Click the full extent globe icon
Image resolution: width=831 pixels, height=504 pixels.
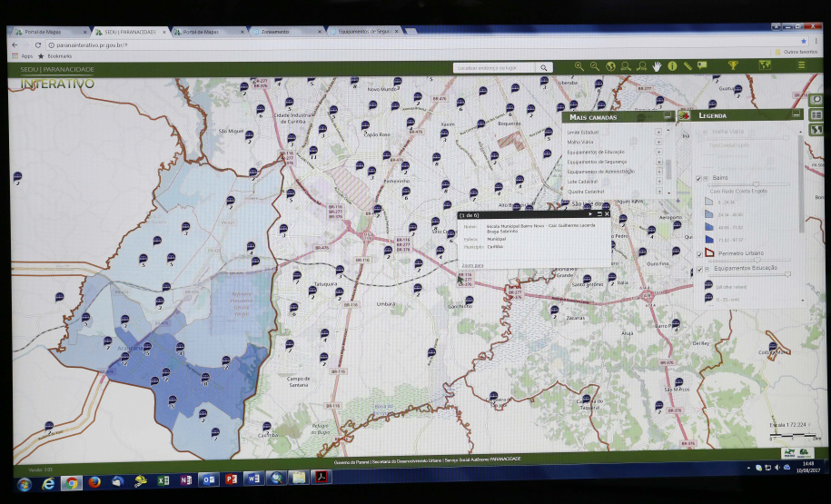610,66
